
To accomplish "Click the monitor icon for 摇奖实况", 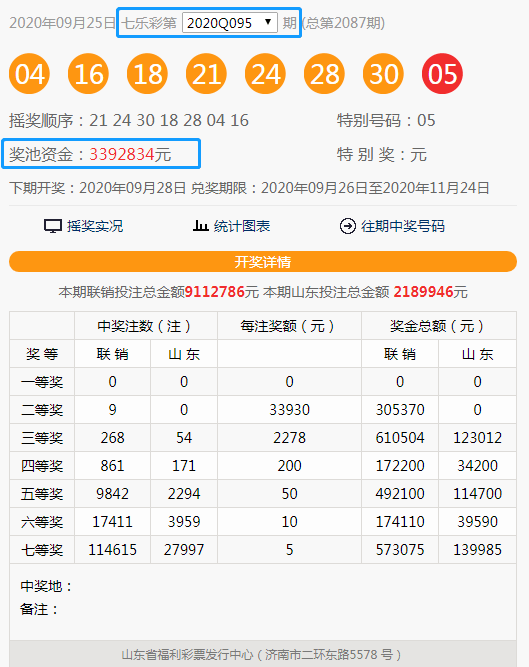I will tap(53, 226).
